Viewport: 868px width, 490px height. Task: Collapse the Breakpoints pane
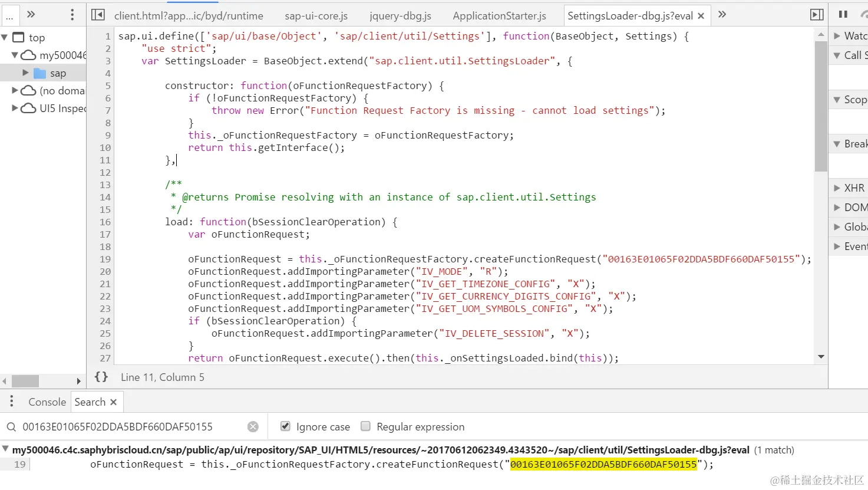(837, 144)
